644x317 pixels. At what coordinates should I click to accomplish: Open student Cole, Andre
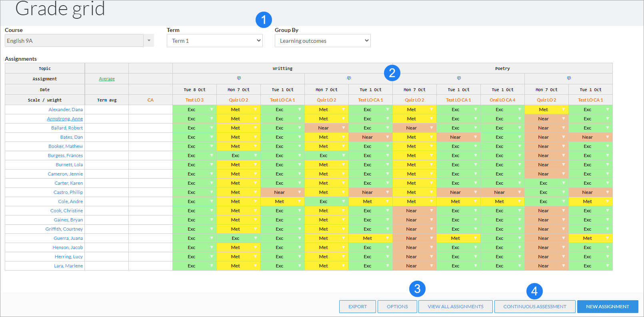(x=70, y=201)
